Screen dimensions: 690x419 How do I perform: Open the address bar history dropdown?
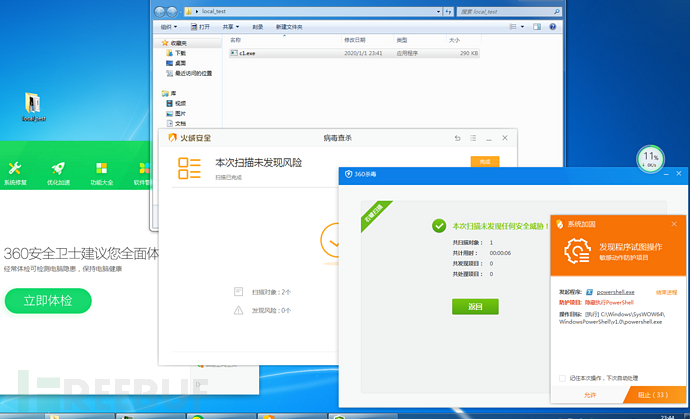click(439, 11)
